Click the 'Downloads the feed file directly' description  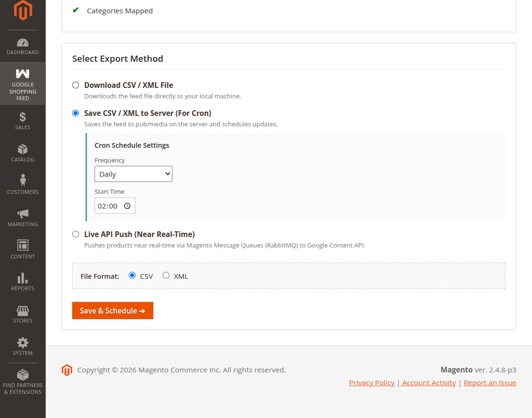click(x=162, y=96)
